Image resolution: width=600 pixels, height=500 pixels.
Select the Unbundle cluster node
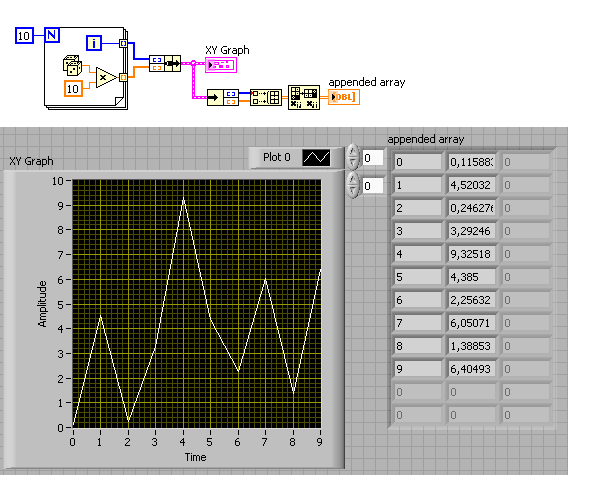tap(223, 98)
